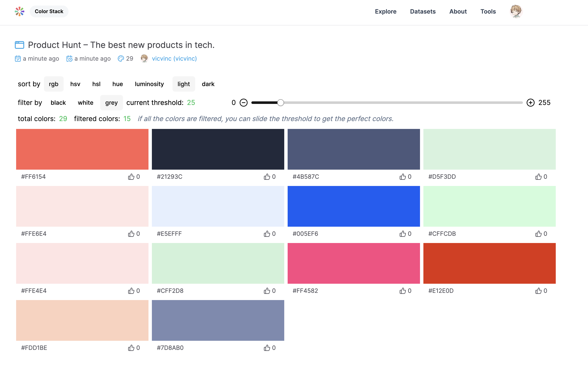
Task: Like the #FF4582 color
Action: pyautogui.click(x=403, y=291)
